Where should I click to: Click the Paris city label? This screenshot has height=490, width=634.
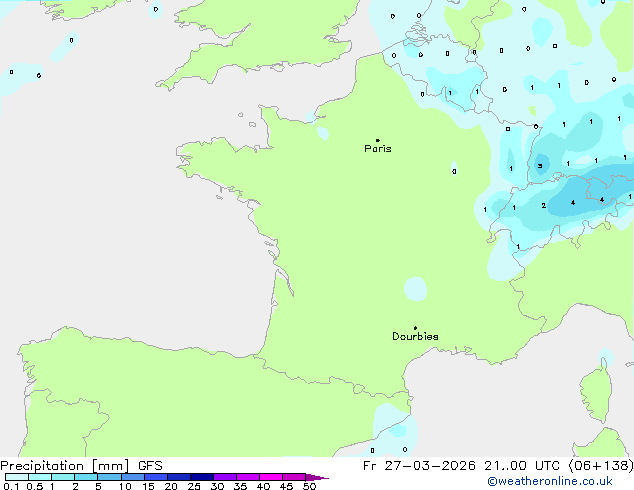(x=378, y=149)
